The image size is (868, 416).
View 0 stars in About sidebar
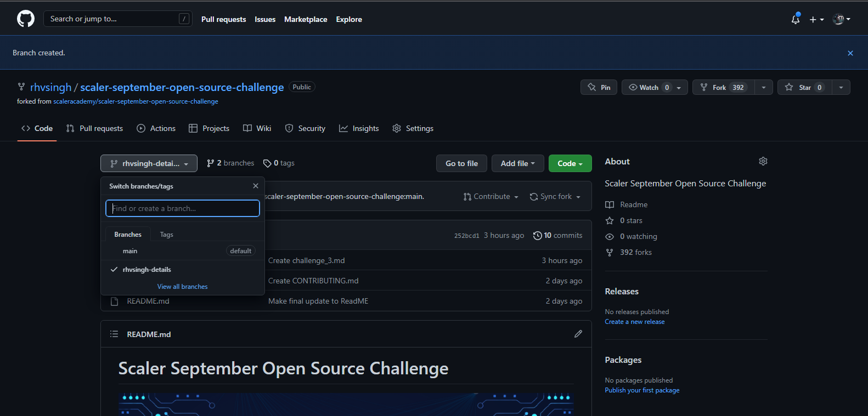pos(623,220)
